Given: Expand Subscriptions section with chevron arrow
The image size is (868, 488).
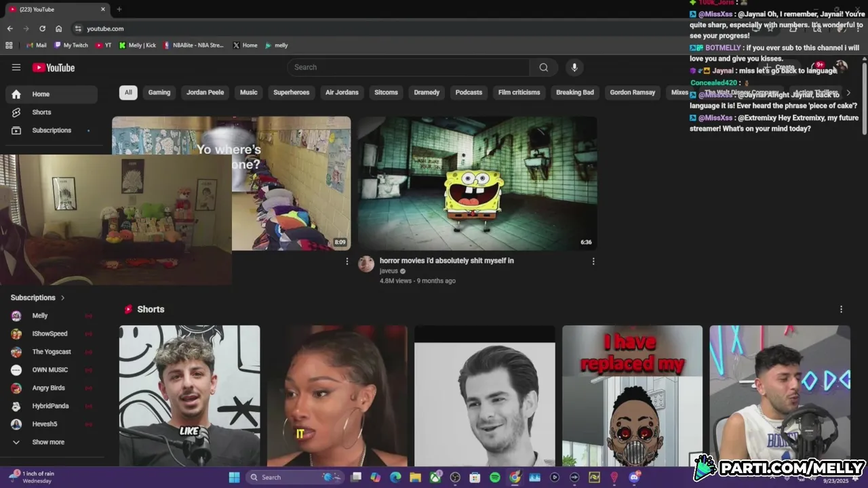Looking at the screenshot, I should (x=63, y=298).
